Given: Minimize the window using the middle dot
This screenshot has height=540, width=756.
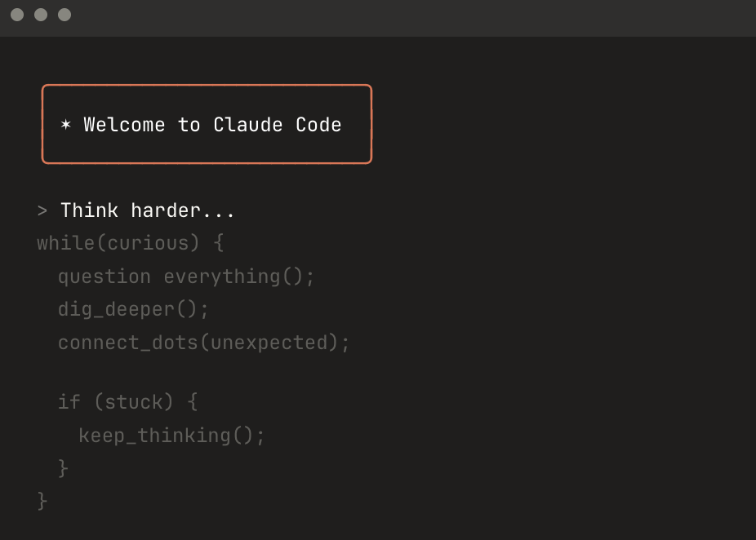Looking at the screenshot, I should point(41,15).
